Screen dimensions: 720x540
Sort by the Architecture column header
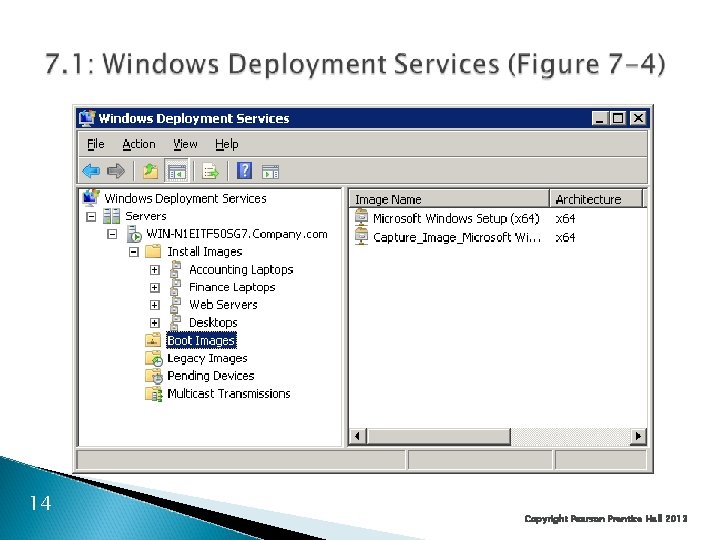point(596,199)
